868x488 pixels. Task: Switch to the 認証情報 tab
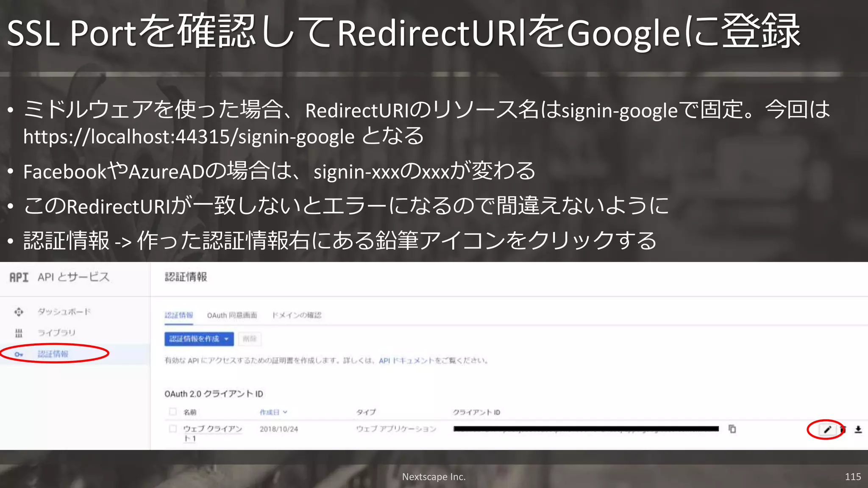(x=179, y=315)
